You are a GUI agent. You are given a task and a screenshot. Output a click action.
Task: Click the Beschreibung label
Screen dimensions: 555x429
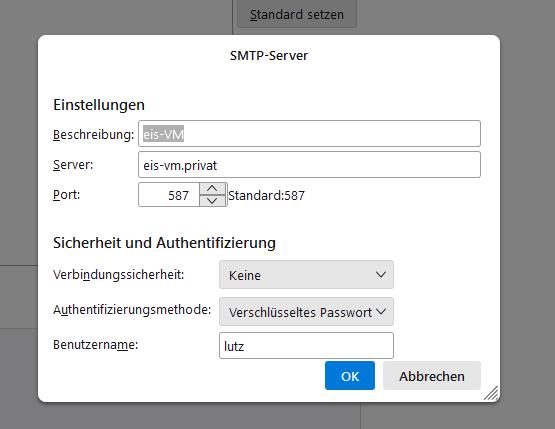(93, 135)
